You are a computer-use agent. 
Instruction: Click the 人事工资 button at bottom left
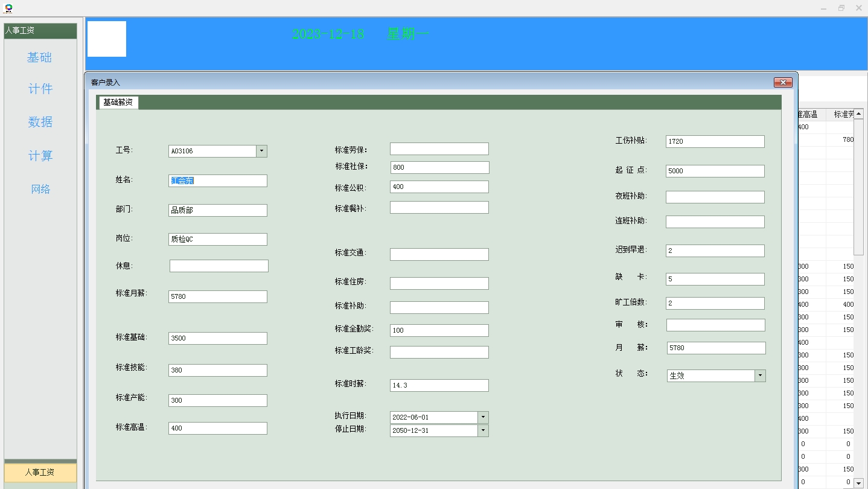40,472
